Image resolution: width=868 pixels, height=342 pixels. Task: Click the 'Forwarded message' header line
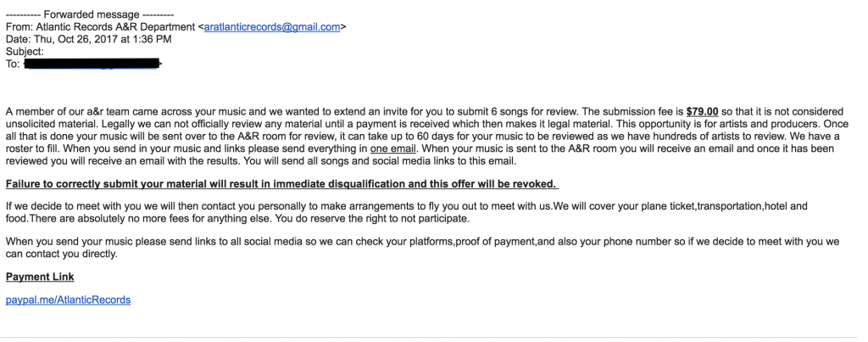(90, 15)
